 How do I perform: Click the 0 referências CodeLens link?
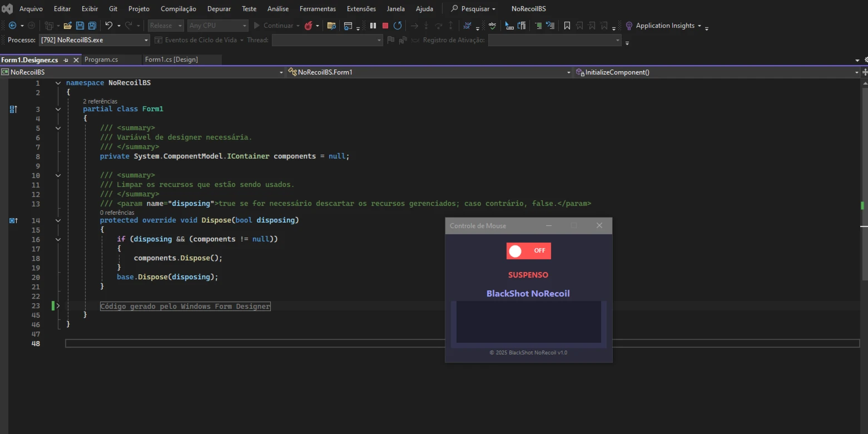tap(117, 213)
